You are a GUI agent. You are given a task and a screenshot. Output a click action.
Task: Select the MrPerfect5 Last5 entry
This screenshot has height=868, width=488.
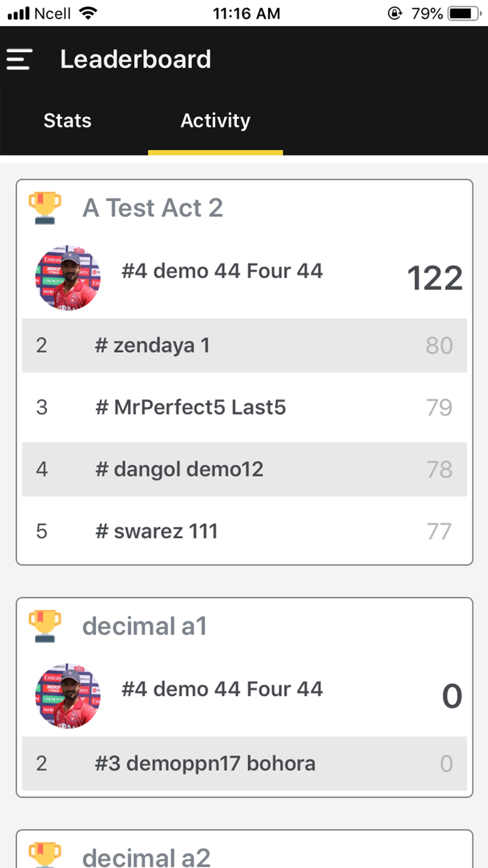pos(244,407)
